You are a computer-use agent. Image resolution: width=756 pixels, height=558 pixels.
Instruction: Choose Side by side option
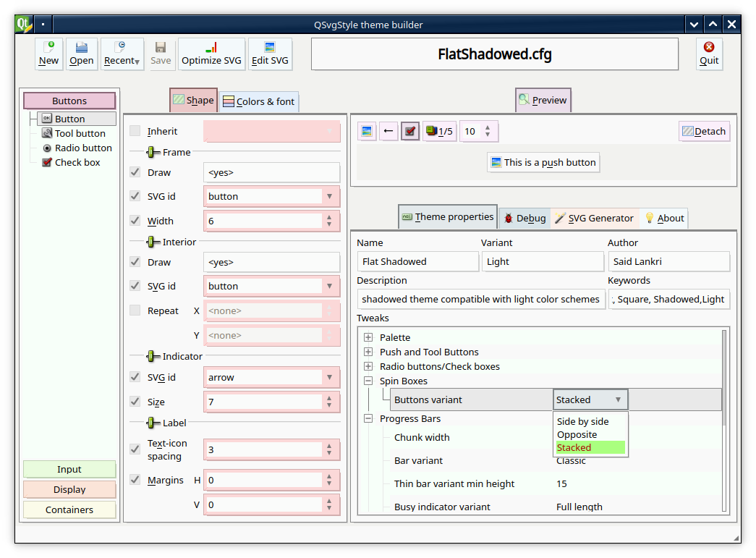[x=590, y=421]
